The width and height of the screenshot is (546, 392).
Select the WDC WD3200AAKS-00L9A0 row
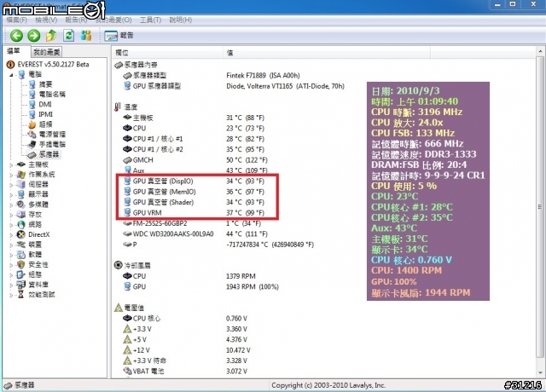[195, 233]
